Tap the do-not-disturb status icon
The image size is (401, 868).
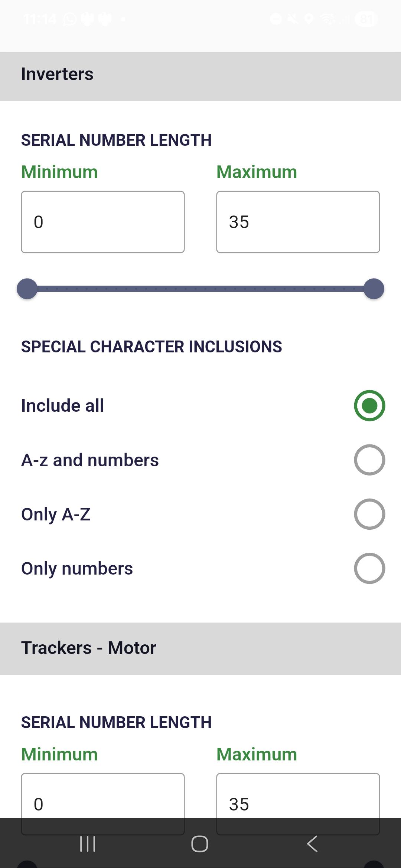[276, 19]
